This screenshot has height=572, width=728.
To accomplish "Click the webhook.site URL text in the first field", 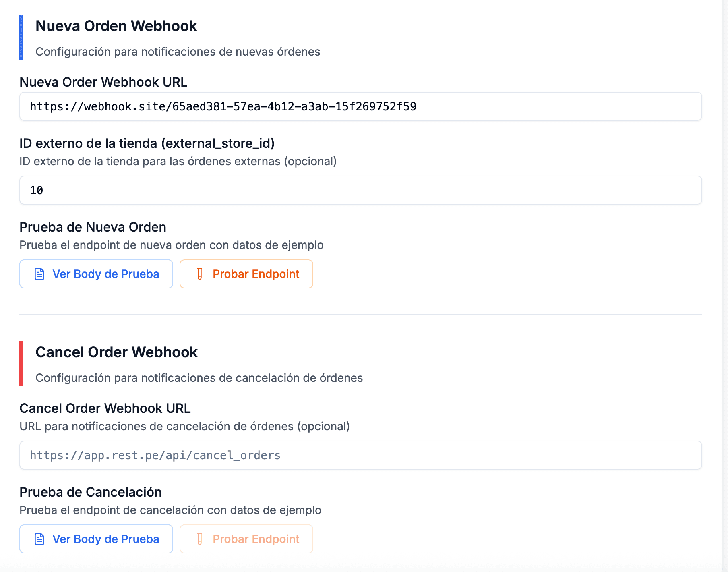I will tap(223, 107).
